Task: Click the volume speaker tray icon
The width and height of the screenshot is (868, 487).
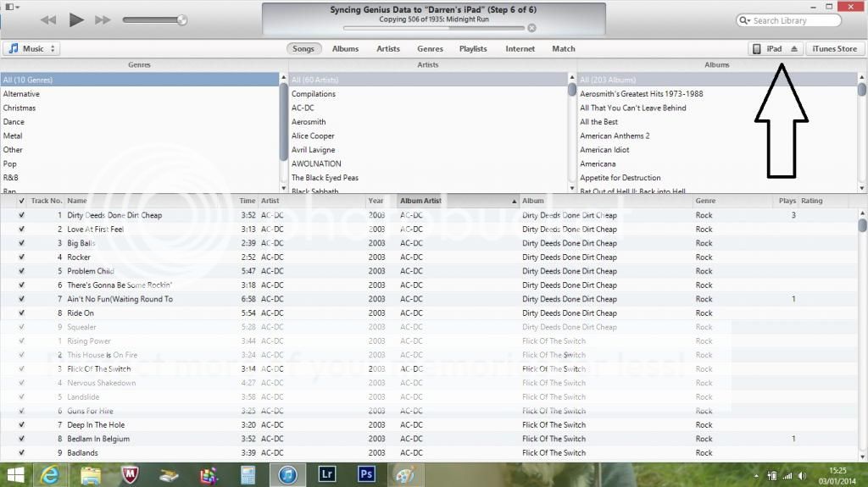Action: 802,476
